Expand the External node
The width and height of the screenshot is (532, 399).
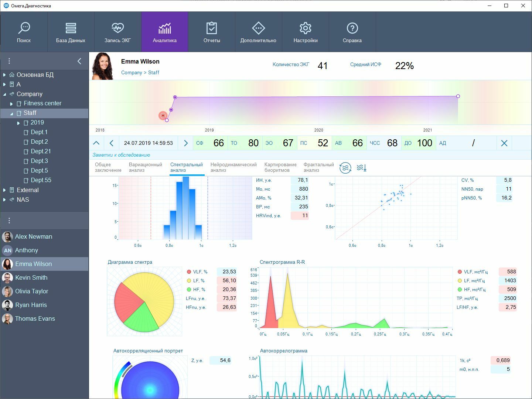point(4,190)
